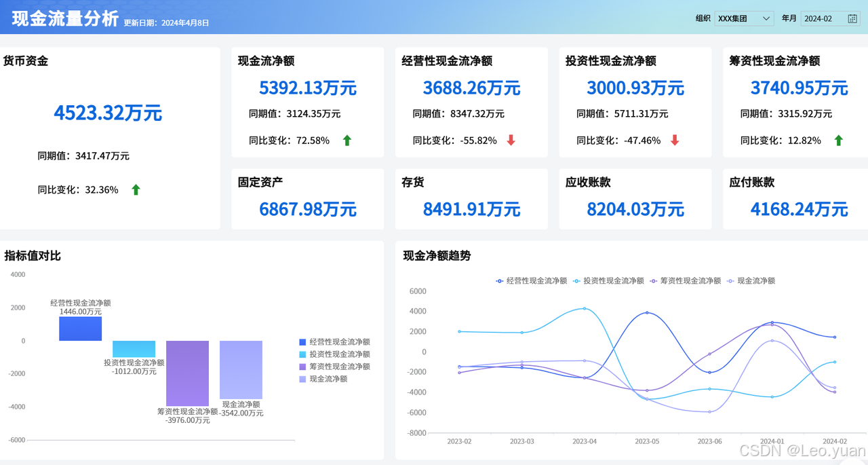The height and width of the screenshot is (465, 868).
Task: Click green up arrow under 货币资金
Action: tap(136, 190)
